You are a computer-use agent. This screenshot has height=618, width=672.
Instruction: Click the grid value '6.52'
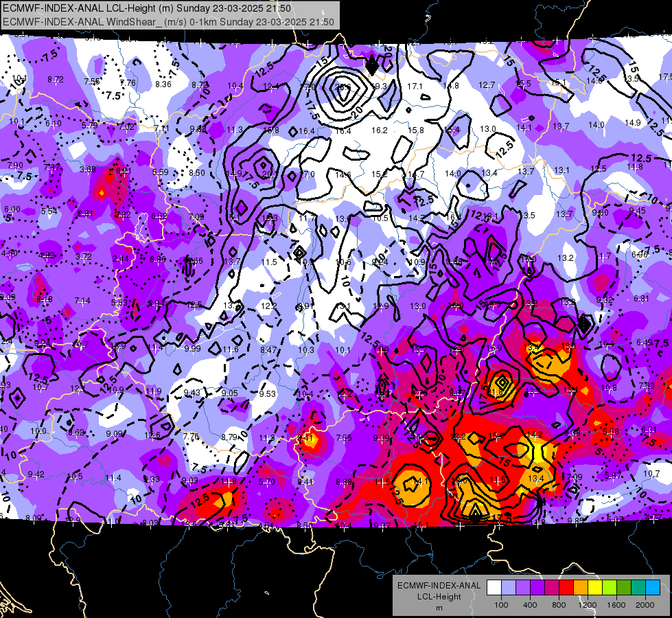(159, 216)
